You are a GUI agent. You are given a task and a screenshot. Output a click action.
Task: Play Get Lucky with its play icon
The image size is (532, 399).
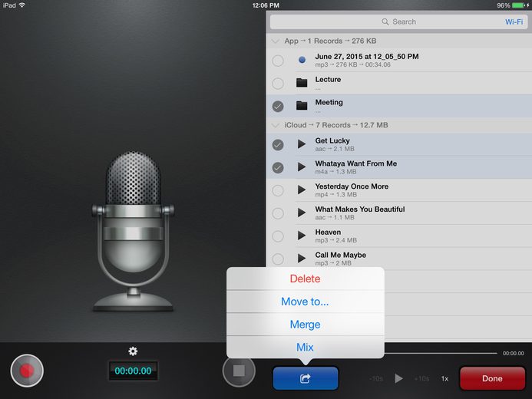[302, 144]
